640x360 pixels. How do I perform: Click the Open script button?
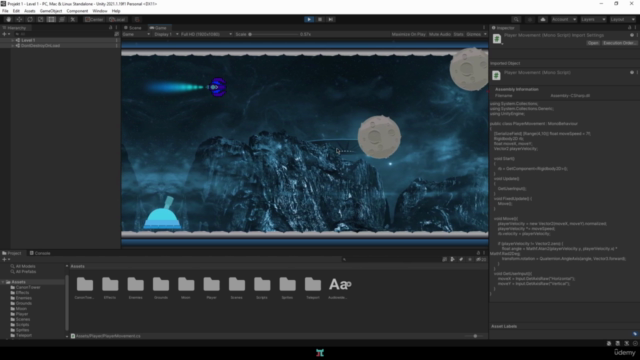coord(593,43)
